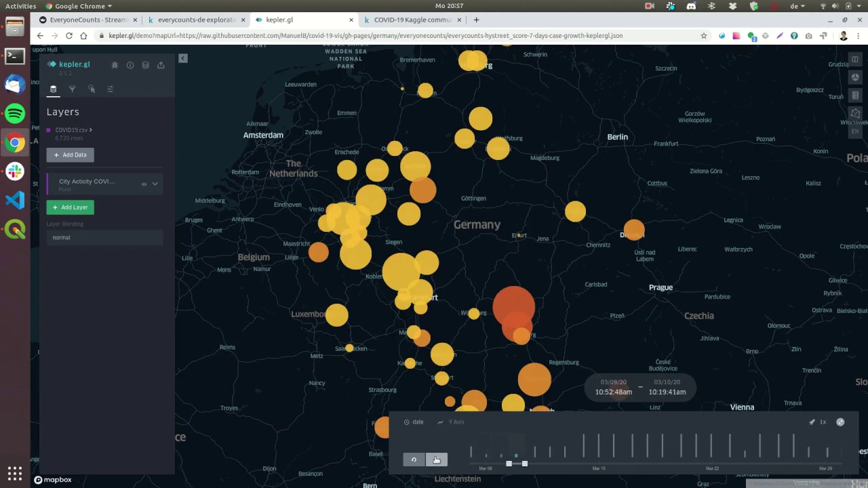Open Spotify from the dock
Viewport: 868px width, 488px height.
(15, 113)
